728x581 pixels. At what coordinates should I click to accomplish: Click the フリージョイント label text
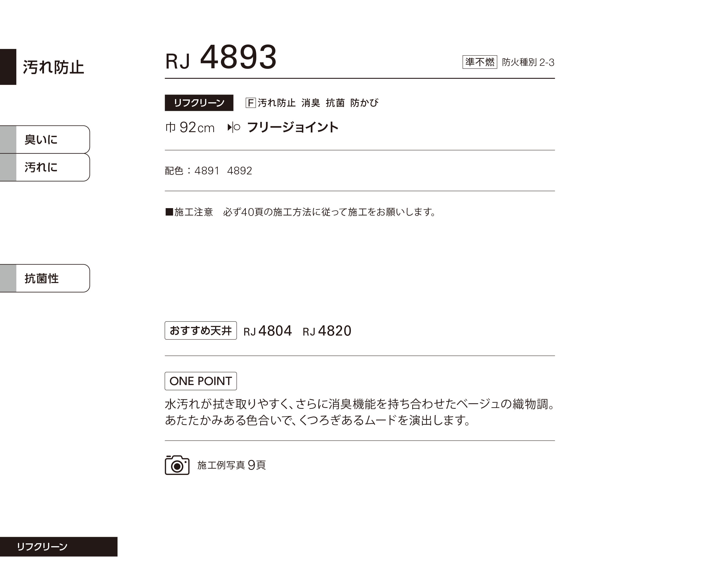pos(293,127)
